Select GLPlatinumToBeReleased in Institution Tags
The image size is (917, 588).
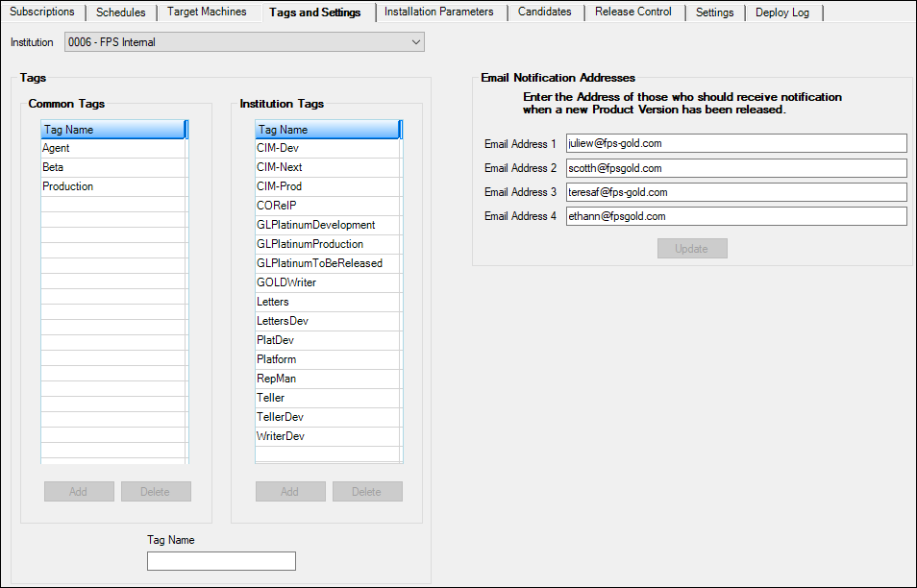319,263
